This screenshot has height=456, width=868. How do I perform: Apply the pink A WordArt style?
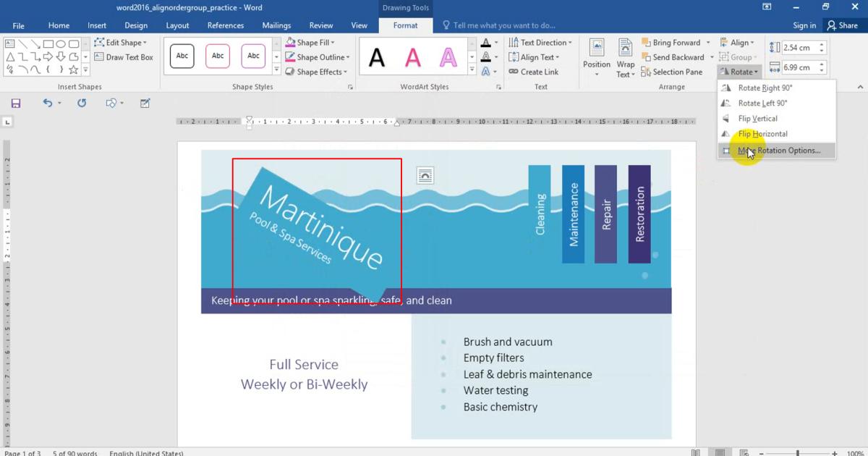pyautogui.click(x=413, y=57)
